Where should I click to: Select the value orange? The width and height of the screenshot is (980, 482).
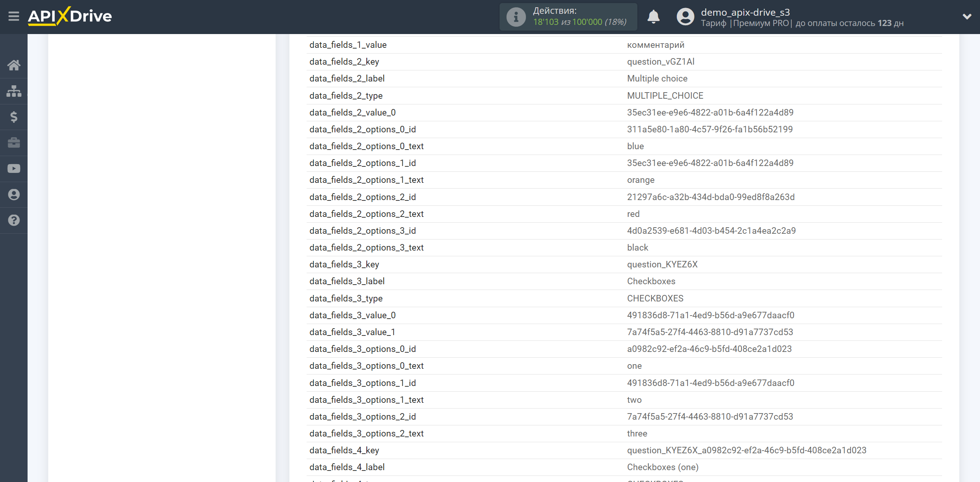[640, 180]
